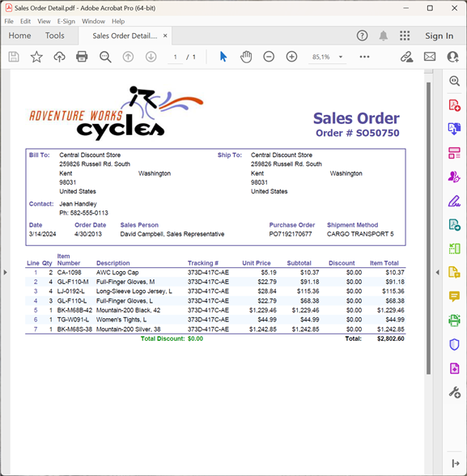
Task: Click the Order # SO50750 text
Action: (x=358, y=133)
